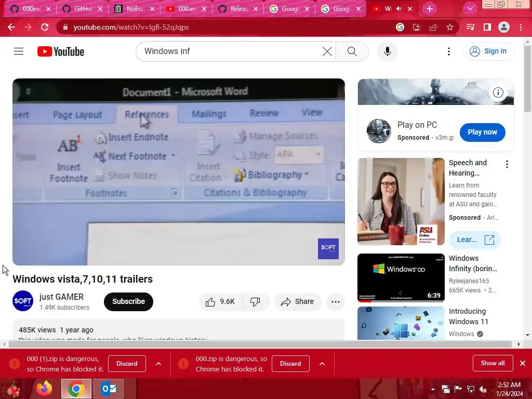532x399 pixels.
Task: Open the YouTube hamburger guide menu
Action: pos(19,51)
